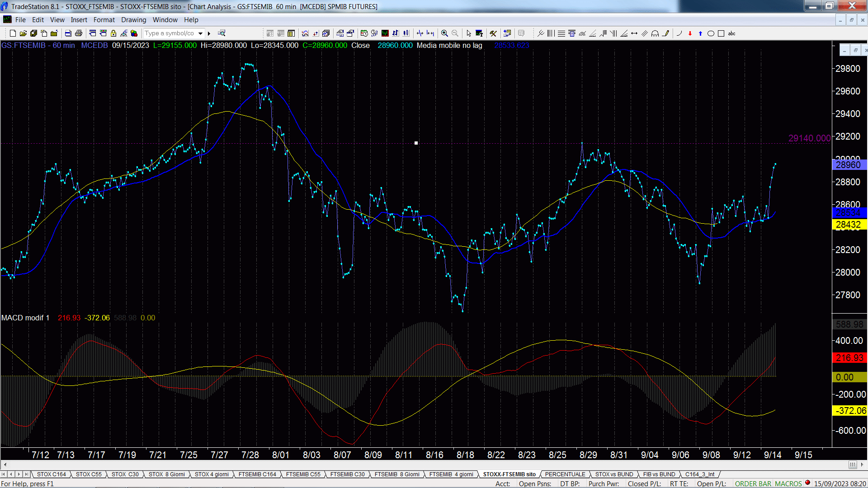Viewport: 868px width, 488px height.
Task: Click the MACD modif 1 indicator label
Action: coord(25,318)
